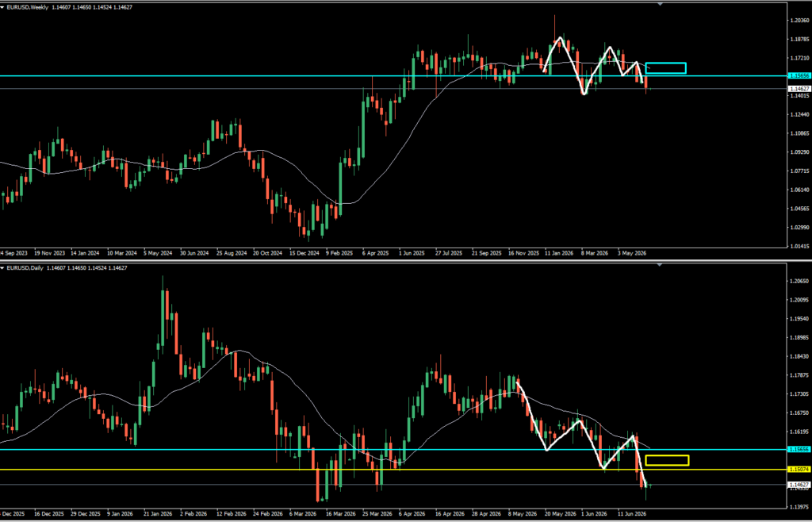Click the 1.14627 current price label on the weekly chart
Screen dimensions: 812x522
(x=798, y=89)
